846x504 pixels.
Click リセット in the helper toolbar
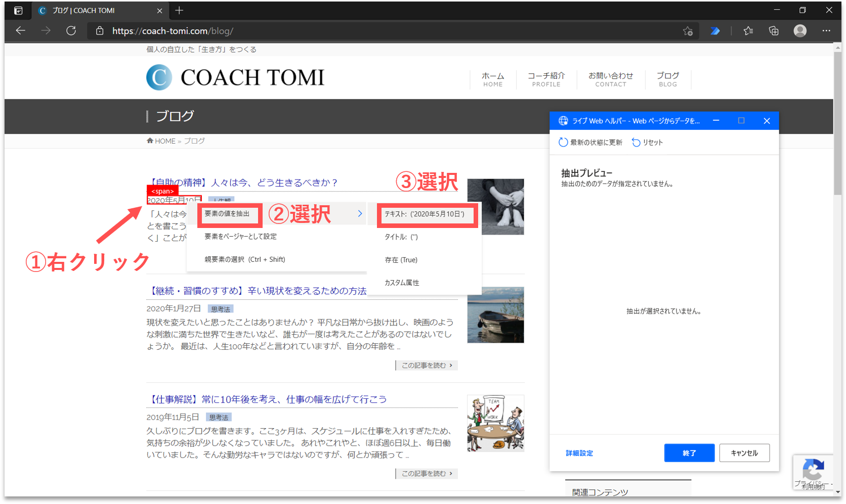click(x=648, y=143)
